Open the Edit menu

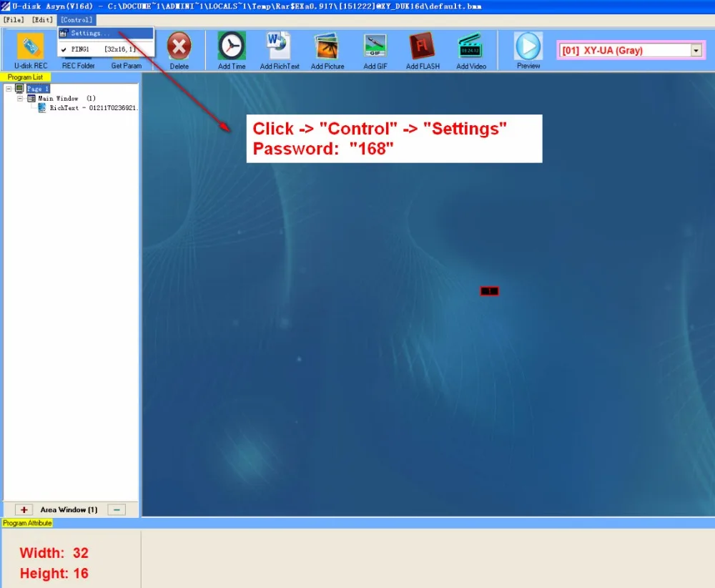point(42,20)
